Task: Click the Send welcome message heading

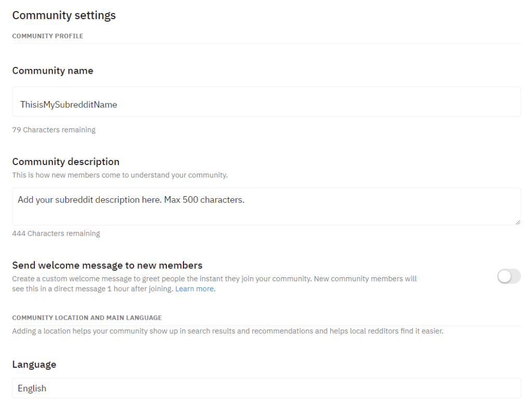Action: (107, 265)
